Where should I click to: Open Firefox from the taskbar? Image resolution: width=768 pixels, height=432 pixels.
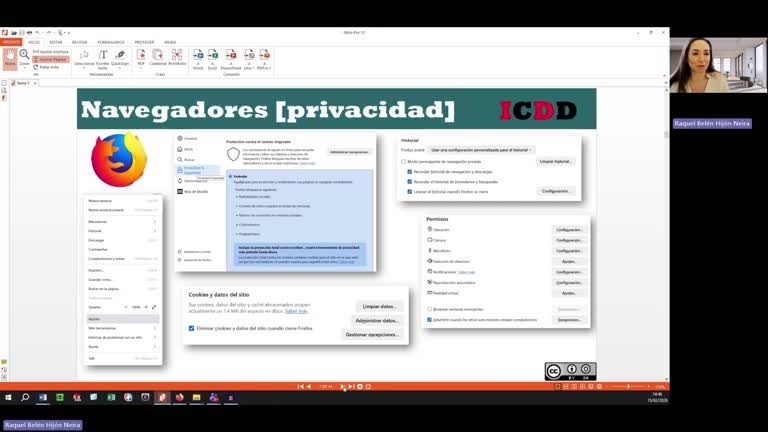180,397
